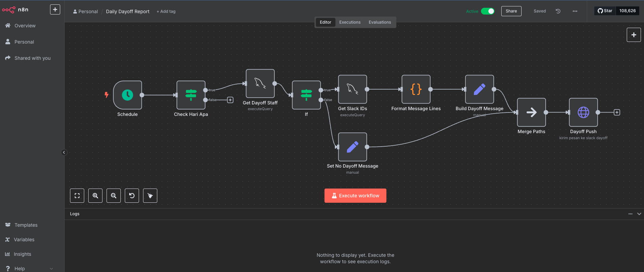Image resolution: width=644 pixels, height=272 pixels.
Task: Open the Dayoff Push HTTP node
Action: coord(583,112)
